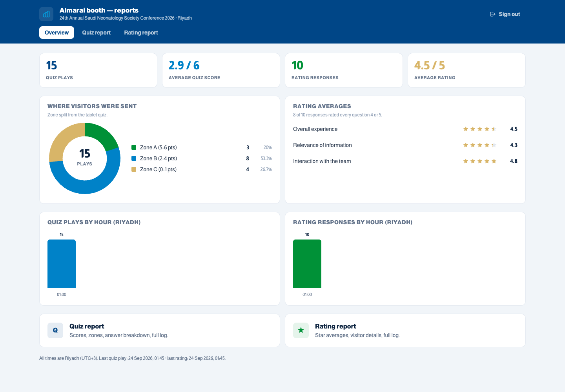
Task: Click the Interaction with the team star rating
Action: tap(480, 161)
